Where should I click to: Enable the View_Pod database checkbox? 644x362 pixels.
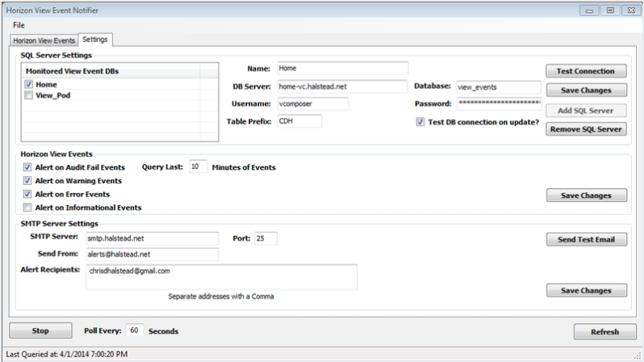click(x=28, y=95)
